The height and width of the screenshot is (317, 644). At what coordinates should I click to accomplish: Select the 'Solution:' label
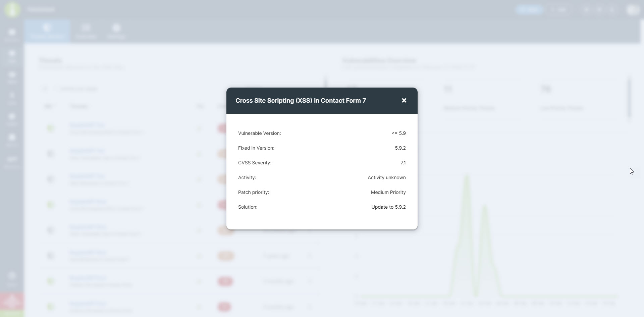(248, 207)
